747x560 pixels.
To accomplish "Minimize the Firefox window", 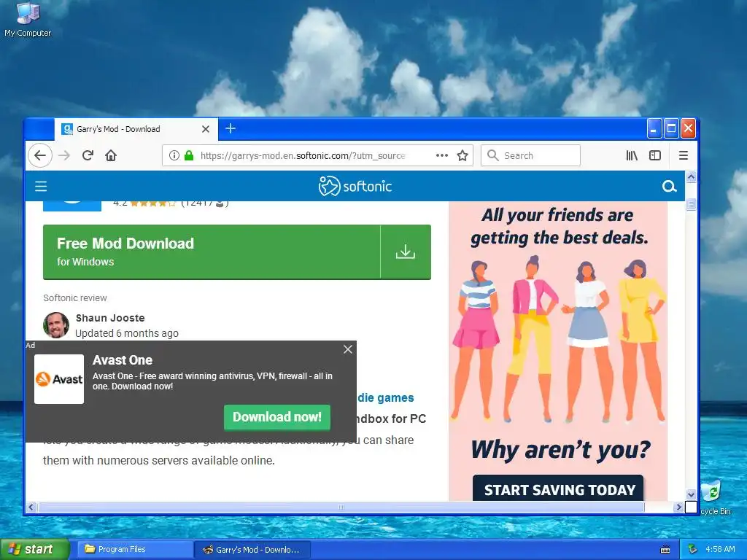I will (654, 128).
